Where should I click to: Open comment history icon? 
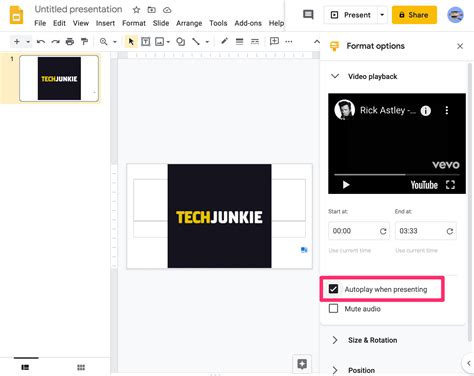308,15
